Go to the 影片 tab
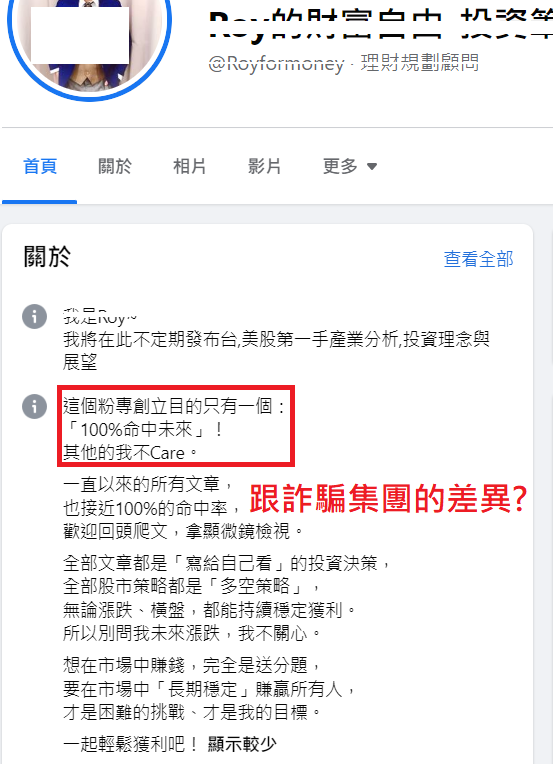 point(265,167)
